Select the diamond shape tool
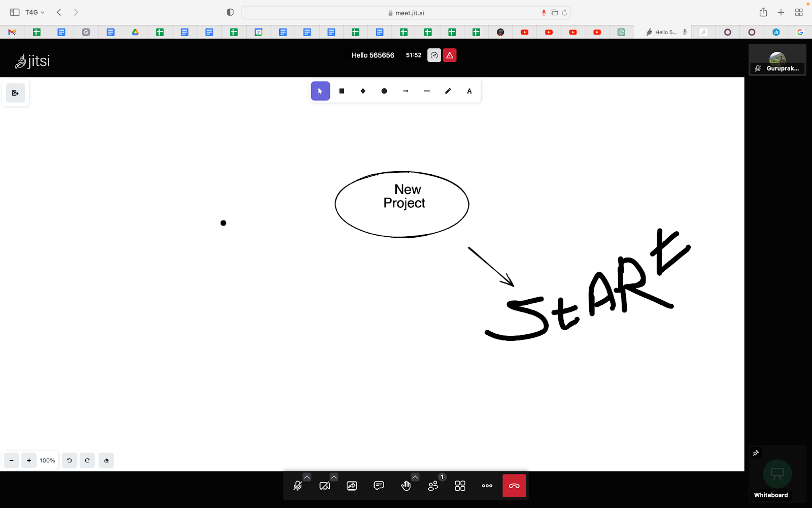Viewport: 812px width, 508px height. point(363,91)
